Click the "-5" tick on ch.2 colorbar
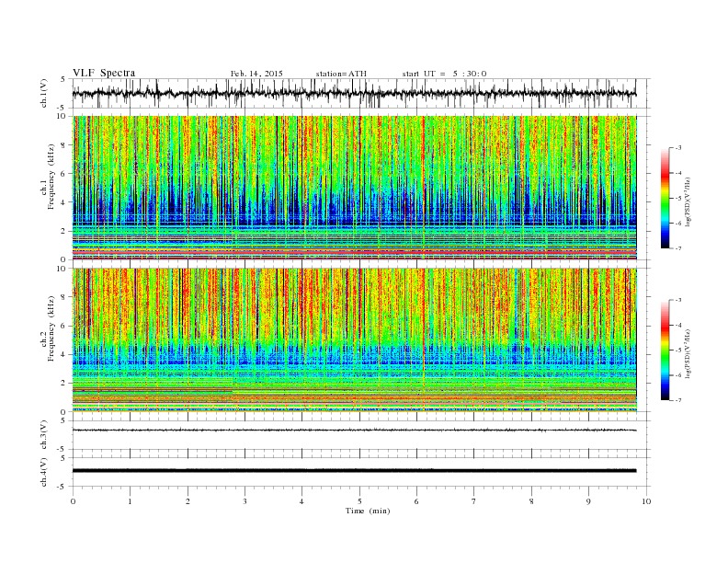The image size is (728, 563). 678,350
